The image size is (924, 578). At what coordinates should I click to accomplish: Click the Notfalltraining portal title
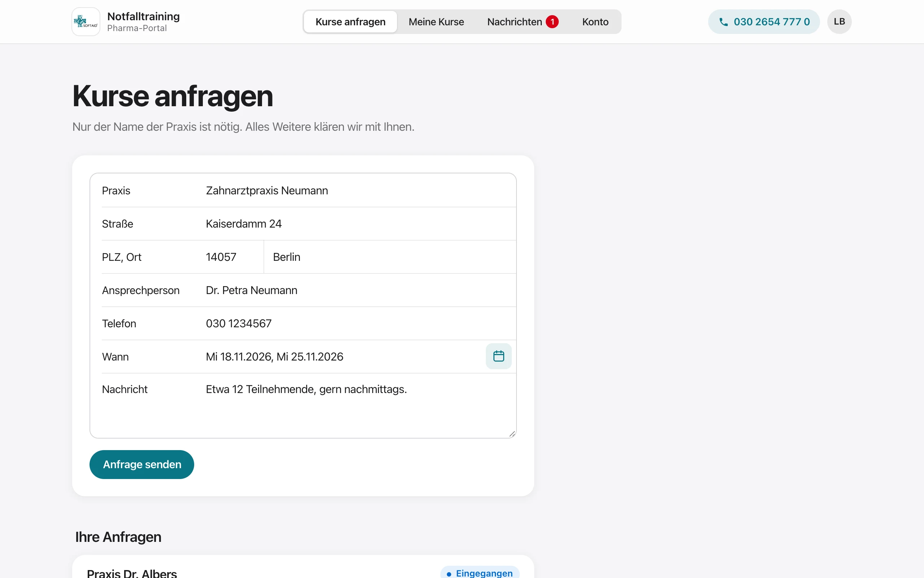(x=143, y=17)
